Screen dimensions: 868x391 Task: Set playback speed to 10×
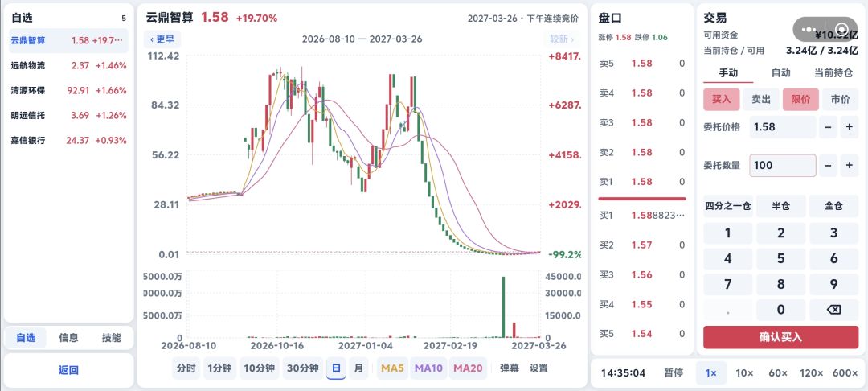(x=744, y=372)
